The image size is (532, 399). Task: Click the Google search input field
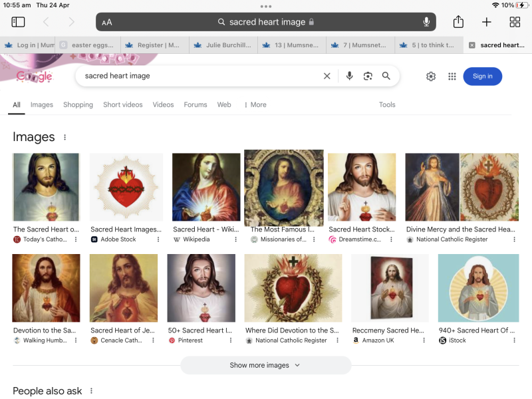pos(200,76)
